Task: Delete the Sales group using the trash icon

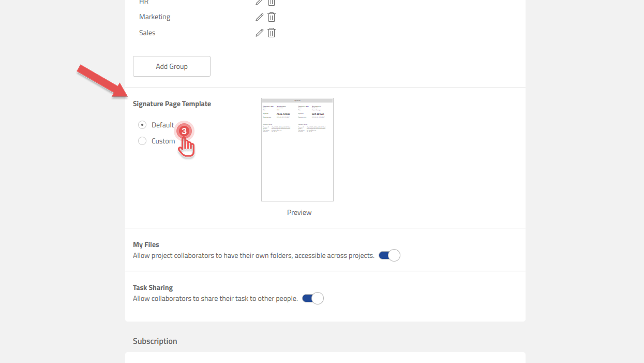Action: coord(272,33)
